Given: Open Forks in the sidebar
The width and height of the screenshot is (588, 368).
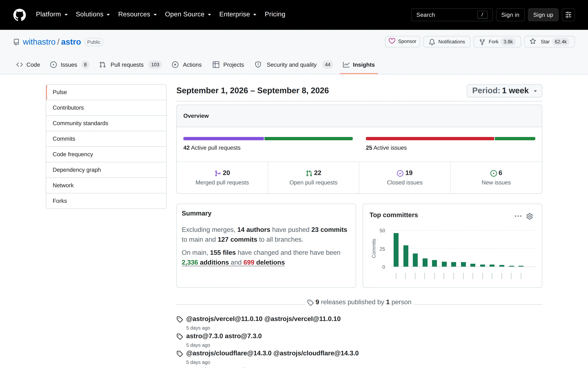Looking at the screenshot, I should click(106, 201).
